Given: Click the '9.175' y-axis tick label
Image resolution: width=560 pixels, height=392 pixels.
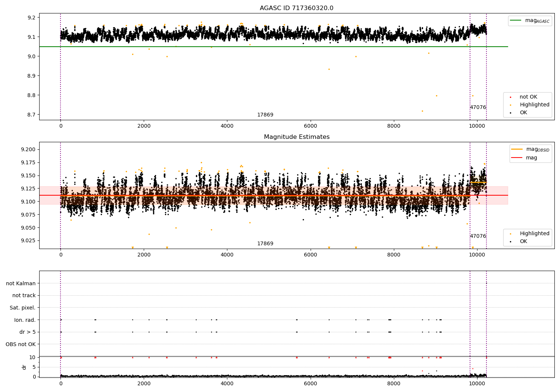Looking at the screenshot, I should tap(28, 163).
